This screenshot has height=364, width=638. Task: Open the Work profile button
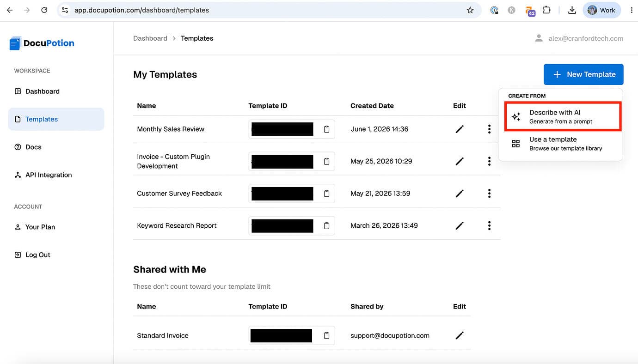tap(601, 10)
